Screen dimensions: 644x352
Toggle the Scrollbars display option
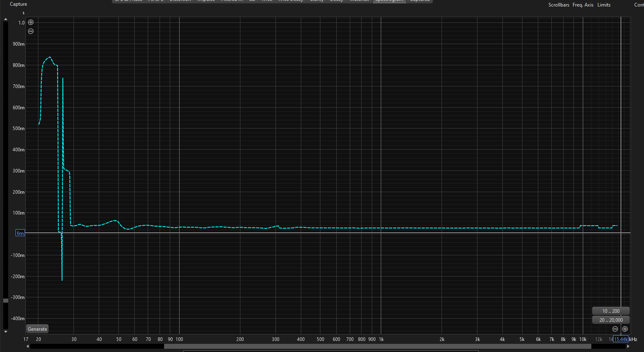(x=558, y=5)
